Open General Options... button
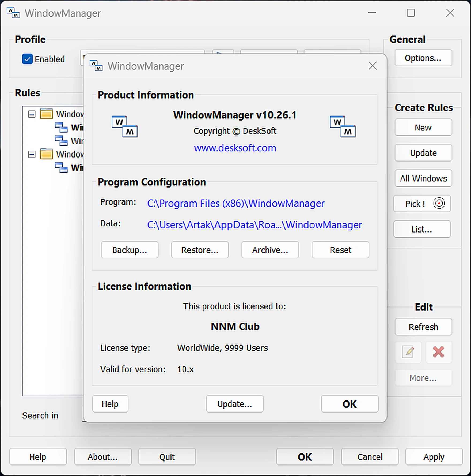This screenshot has height=476, width=471. point(423,58)
